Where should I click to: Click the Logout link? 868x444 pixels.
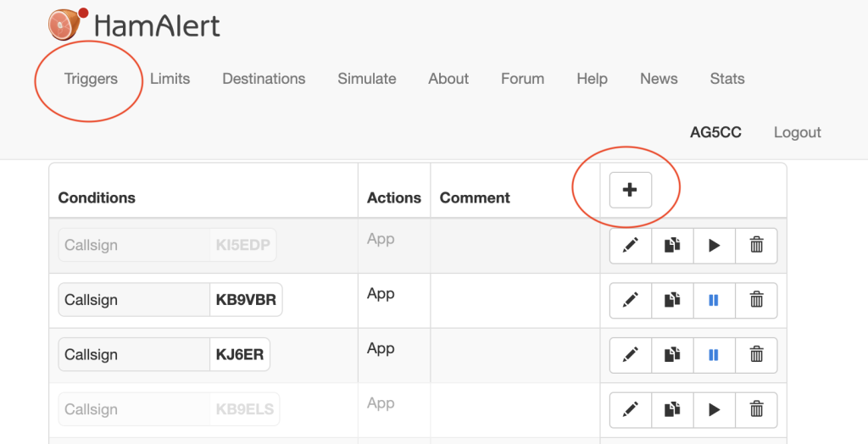[797, 132]
